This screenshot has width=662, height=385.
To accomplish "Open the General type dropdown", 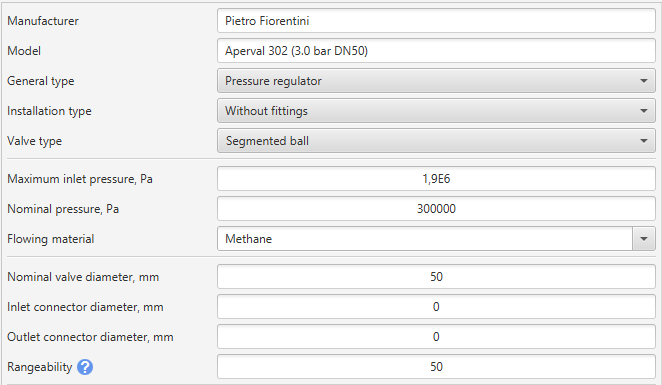I will (436, 81).
